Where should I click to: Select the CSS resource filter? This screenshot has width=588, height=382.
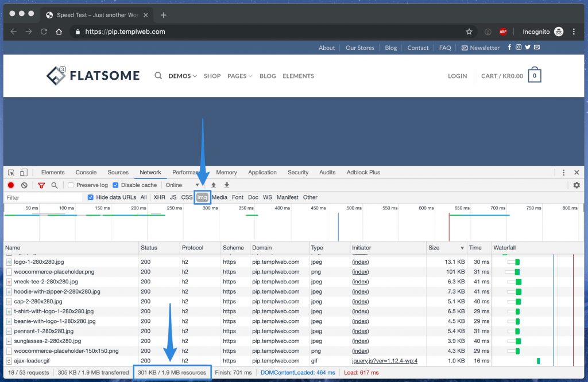coord(187,197)
